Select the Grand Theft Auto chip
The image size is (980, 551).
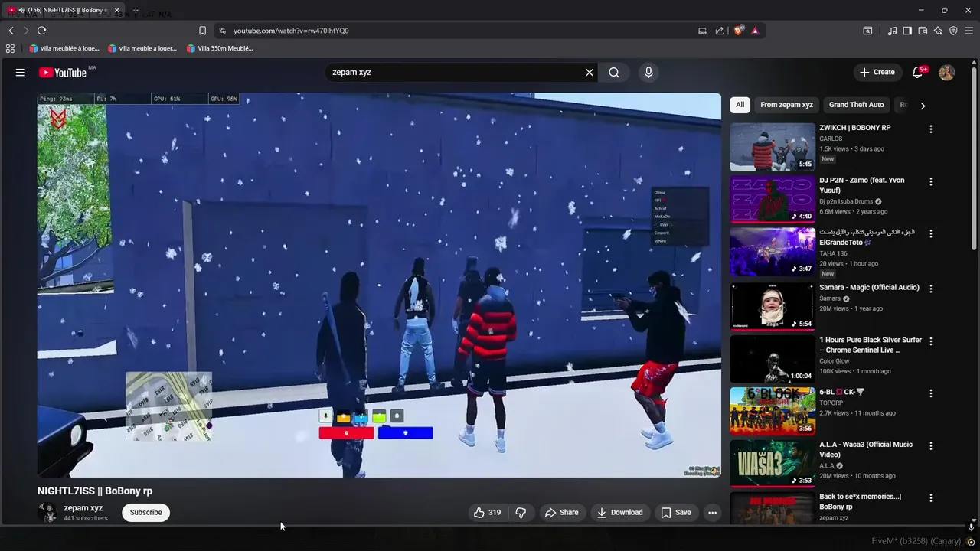click(856, 105)
